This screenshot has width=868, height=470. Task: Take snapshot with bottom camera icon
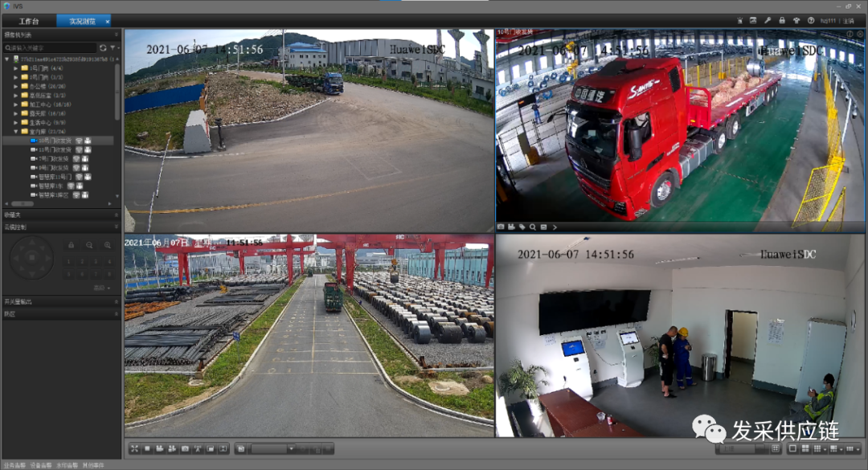185,448
